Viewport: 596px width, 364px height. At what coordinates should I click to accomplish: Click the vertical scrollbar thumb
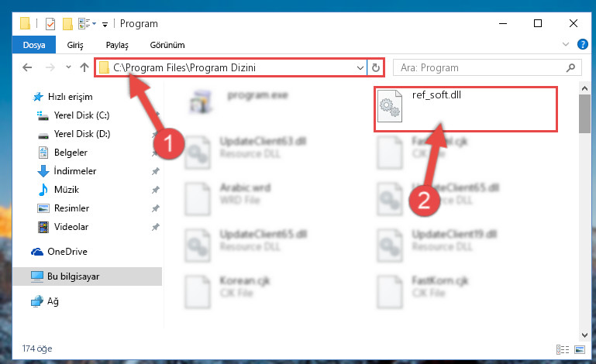(584, 114)
